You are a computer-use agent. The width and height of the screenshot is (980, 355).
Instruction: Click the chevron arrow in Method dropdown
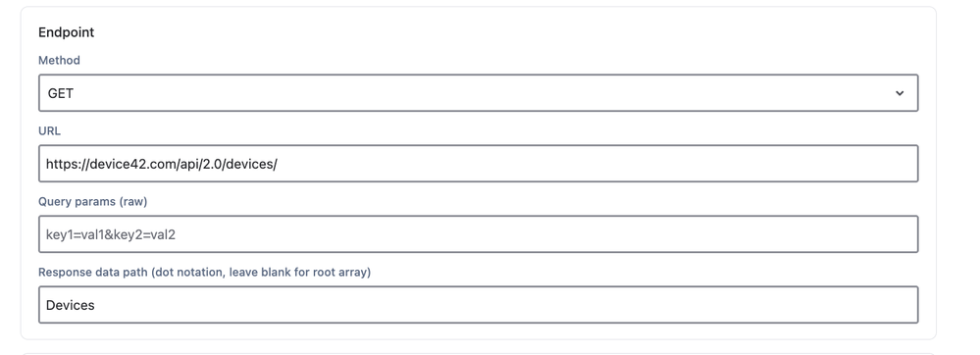pyautogui.click(x=900, y=93)
